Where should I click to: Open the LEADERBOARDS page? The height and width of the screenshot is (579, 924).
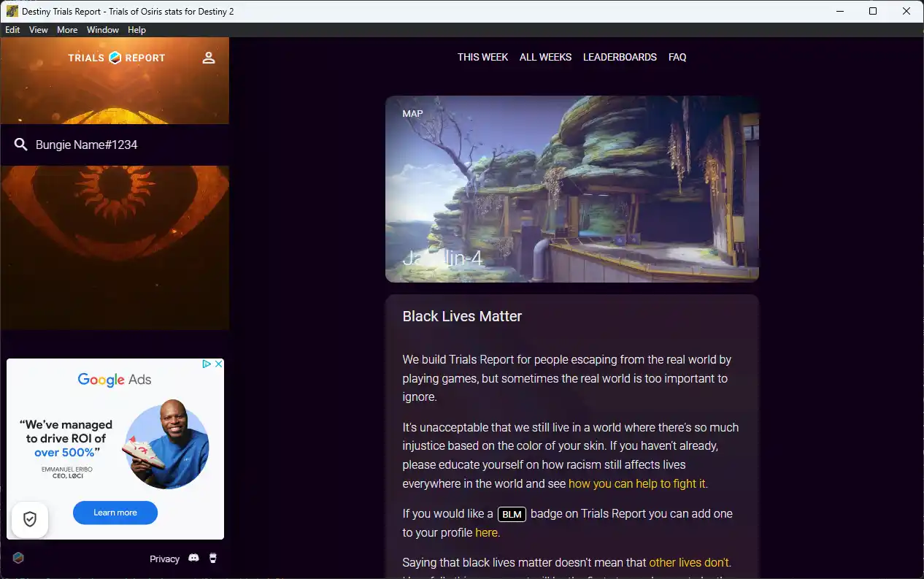point(620,57)
